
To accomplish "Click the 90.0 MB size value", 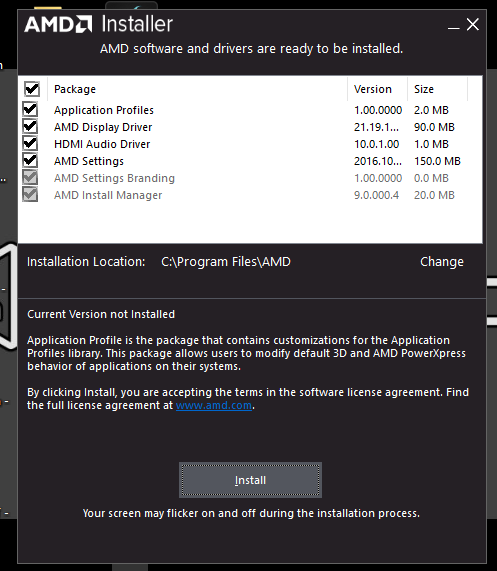I will pyautogui.click(x=434, y=127).
